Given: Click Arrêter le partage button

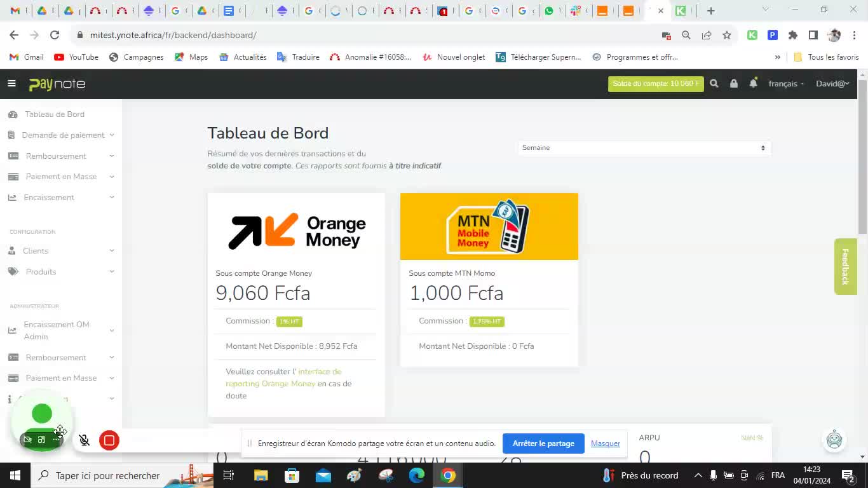Looking at the screenshot, I should click(543, 444).
